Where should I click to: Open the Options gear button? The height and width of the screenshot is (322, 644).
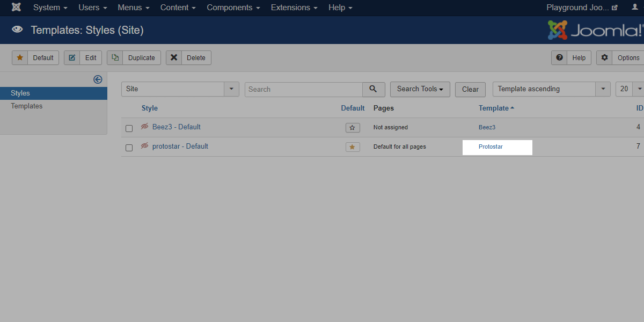click(620, 57)
